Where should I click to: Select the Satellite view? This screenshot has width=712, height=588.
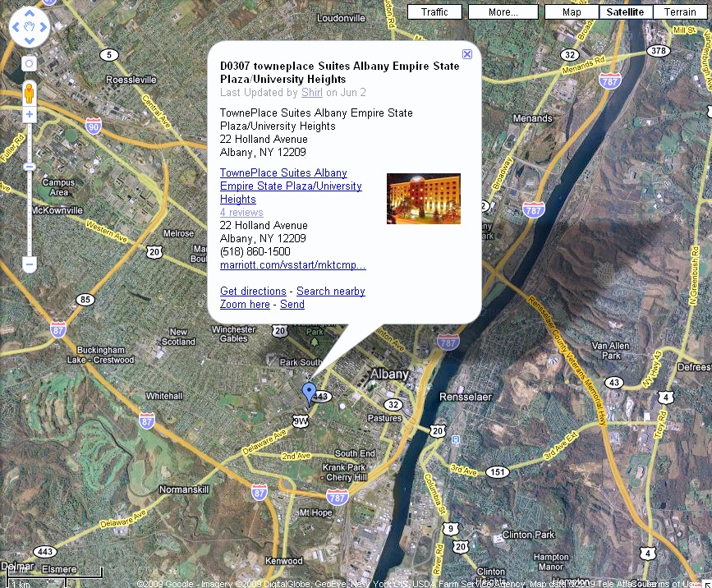(x=626, y=12)
